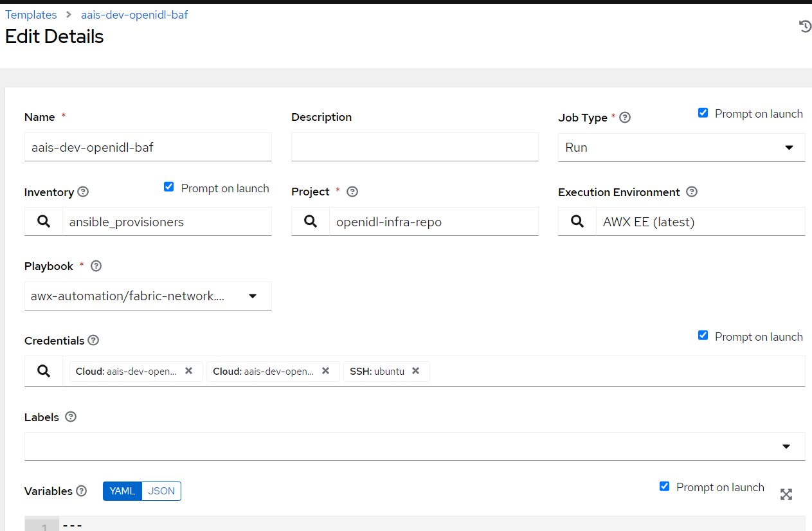Click the SSH: ubuntu credential chip text
This screenshot has width=812, height=531.
[377, 371]
